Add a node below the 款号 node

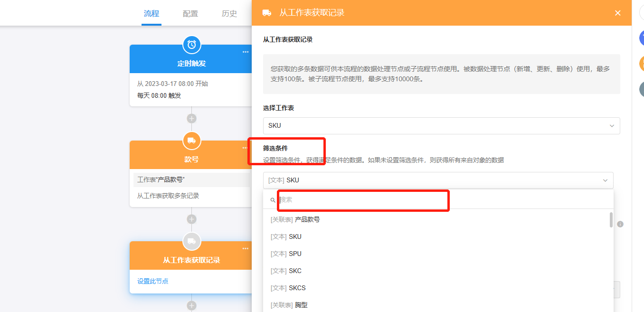pos(191,219)
